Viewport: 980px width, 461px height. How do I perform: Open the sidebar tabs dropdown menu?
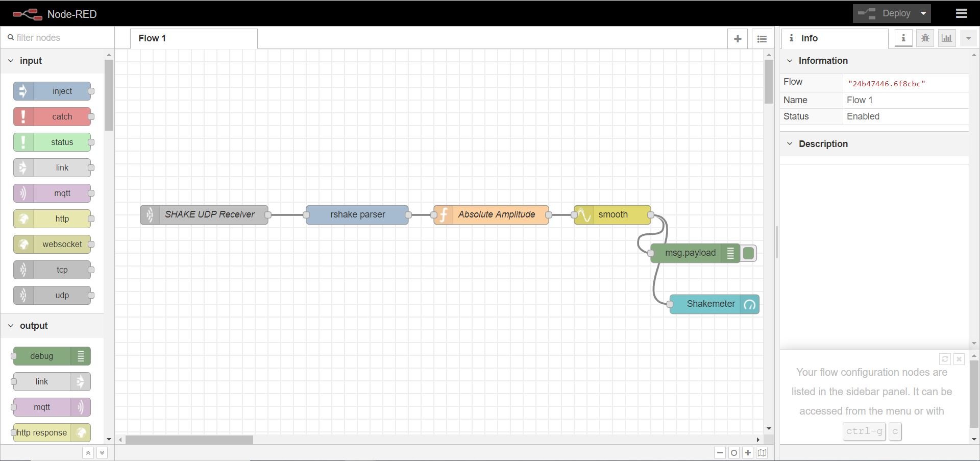(968, 38)
